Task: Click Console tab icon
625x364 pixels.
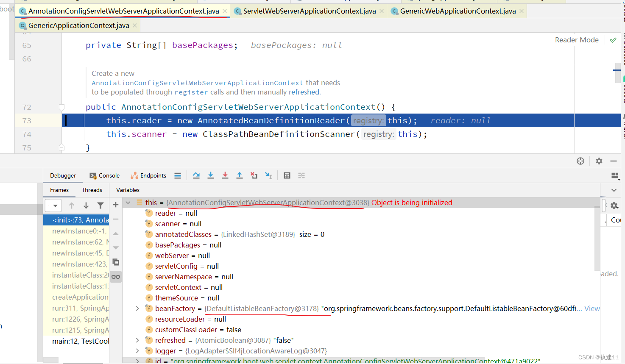Action: [93, 176]
